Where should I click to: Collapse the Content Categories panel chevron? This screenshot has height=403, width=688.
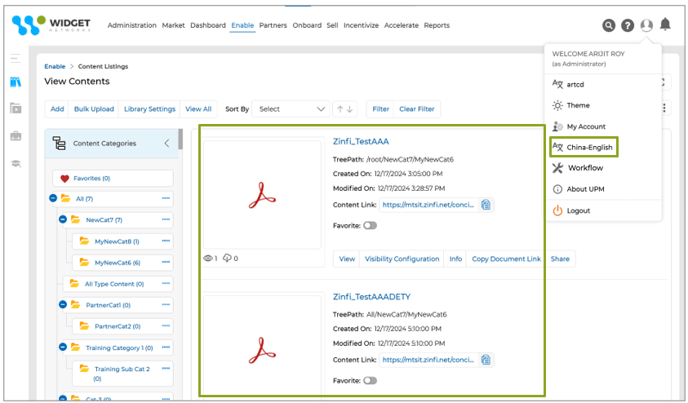tap(167, 144)
